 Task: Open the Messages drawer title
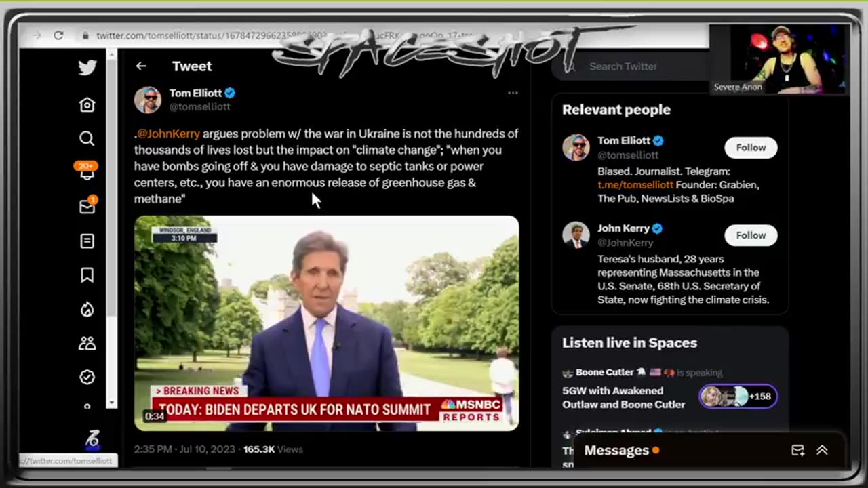(616, 450)
